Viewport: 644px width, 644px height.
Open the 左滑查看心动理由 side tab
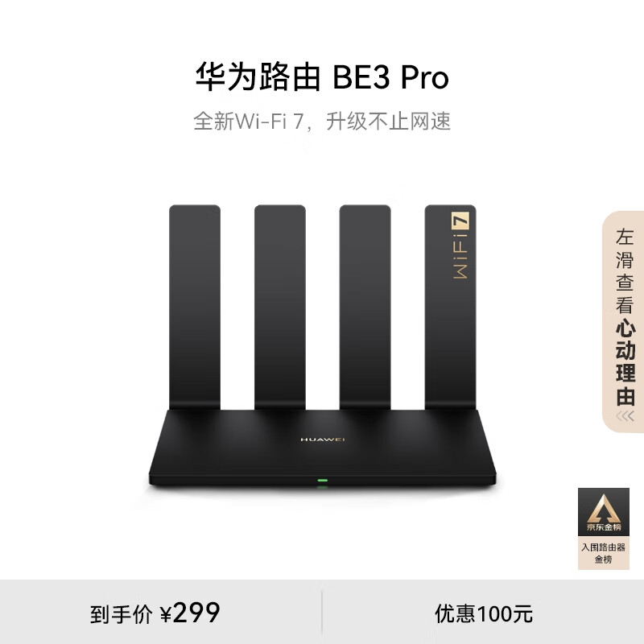(x=623, y=321)
